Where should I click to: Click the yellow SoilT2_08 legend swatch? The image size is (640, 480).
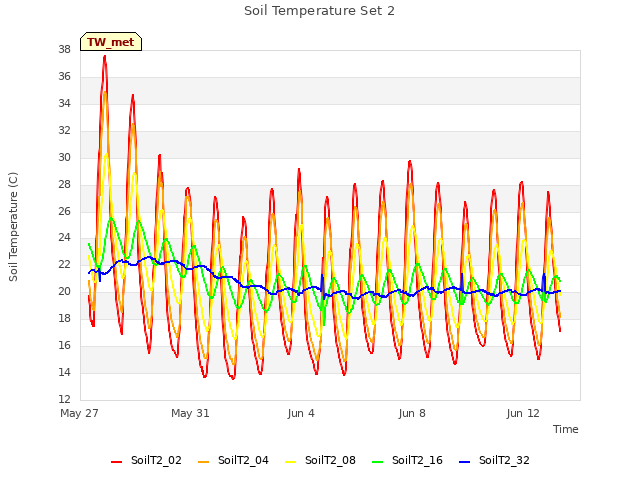pyautogui.click(x=291, y=462)
